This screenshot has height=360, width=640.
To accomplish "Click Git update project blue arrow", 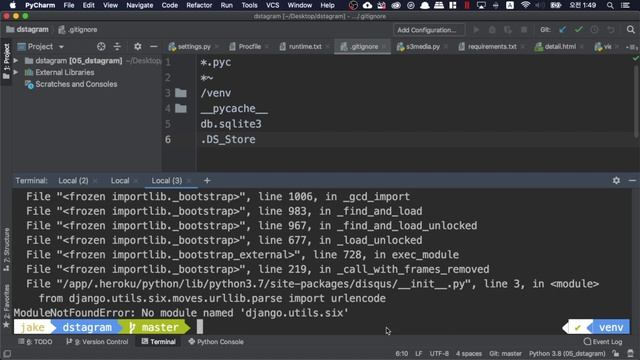I will point(563,30).
